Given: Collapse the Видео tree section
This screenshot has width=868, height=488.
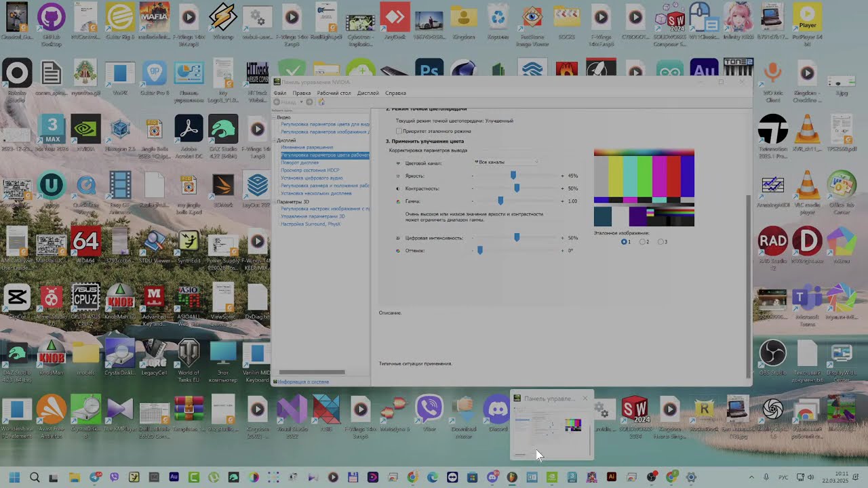Looking at the screenshot, I should 275,117.
